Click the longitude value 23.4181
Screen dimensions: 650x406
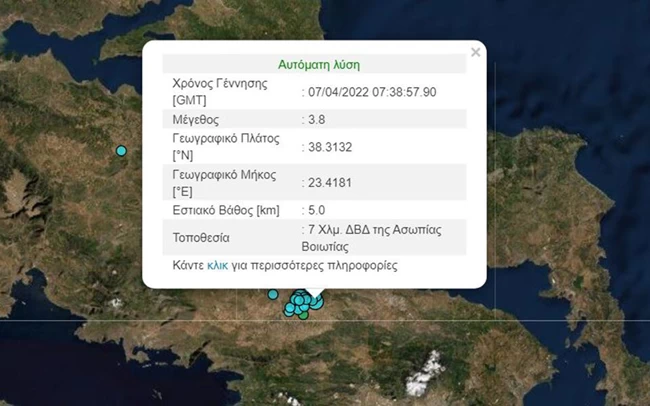coord(330,183)
